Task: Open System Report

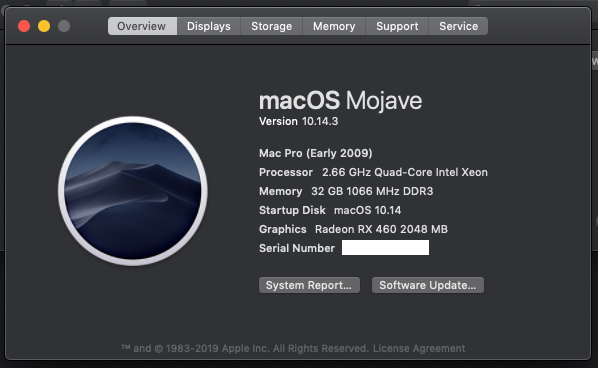Action: (309, 285)
